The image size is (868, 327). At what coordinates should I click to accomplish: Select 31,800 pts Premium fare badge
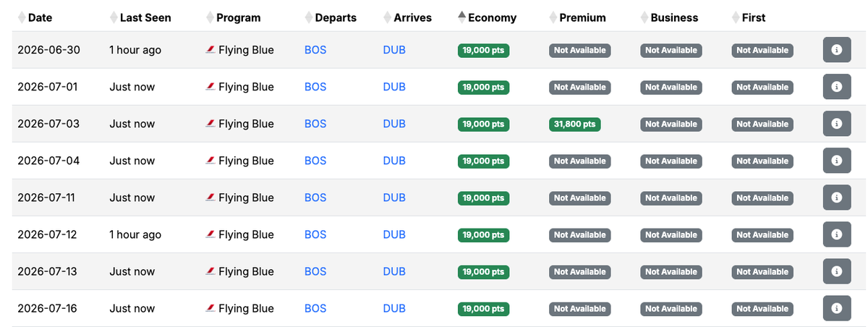(574, 124)
